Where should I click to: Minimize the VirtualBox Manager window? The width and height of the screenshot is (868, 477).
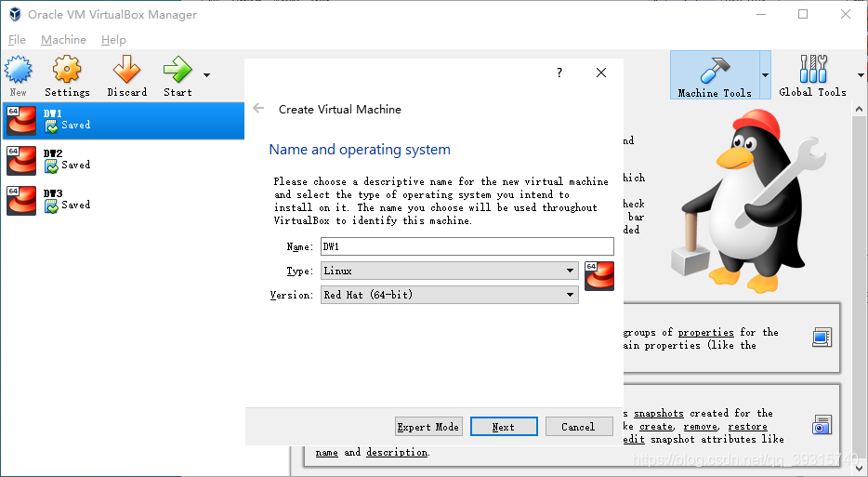761,14
